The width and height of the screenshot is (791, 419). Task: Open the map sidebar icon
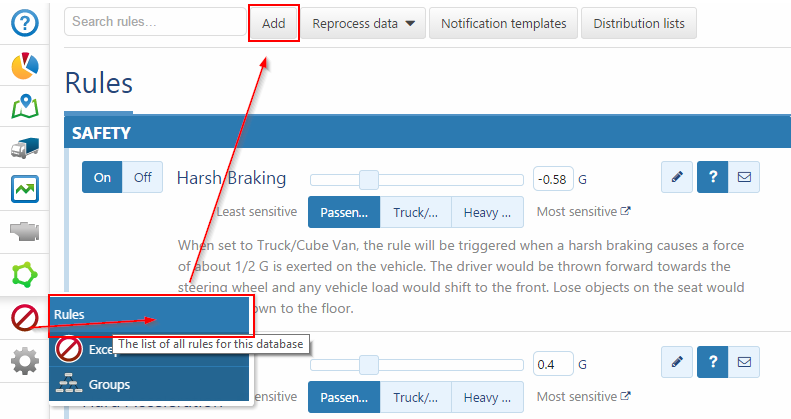[x=24, y=106]
